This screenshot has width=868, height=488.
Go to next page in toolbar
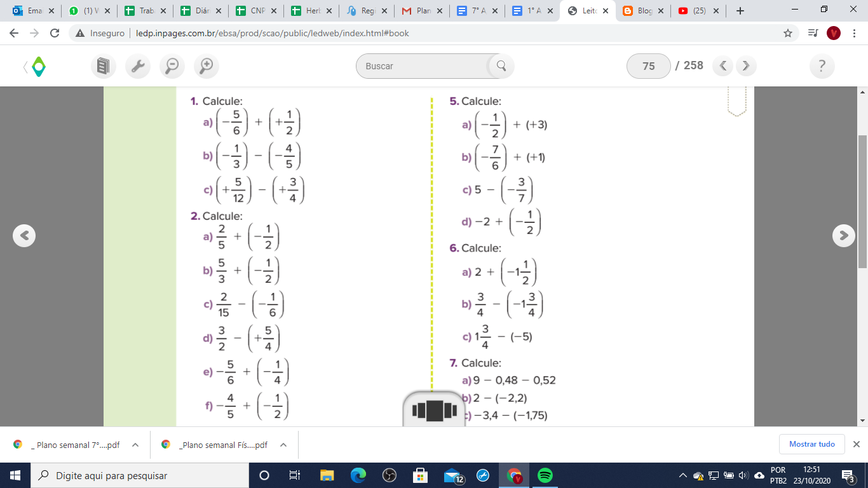click(746, 65)
